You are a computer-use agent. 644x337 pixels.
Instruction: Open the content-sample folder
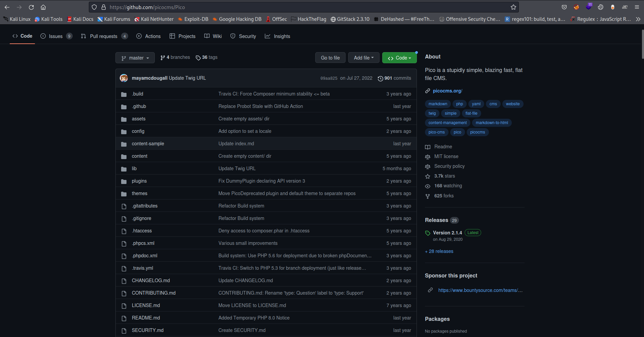pos(148,144)
